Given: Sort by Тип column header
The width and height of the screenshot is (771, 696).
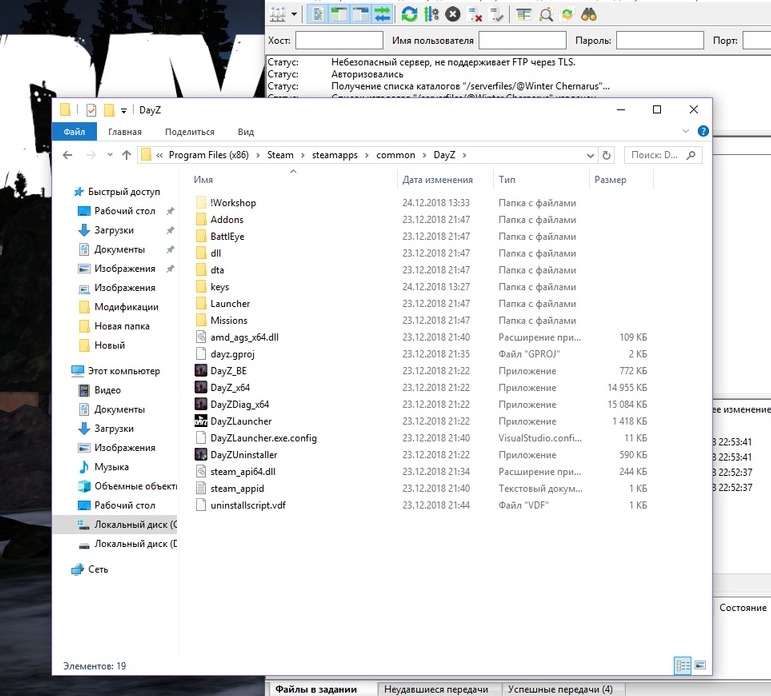Looking at the screenshot, I should 507,180.
